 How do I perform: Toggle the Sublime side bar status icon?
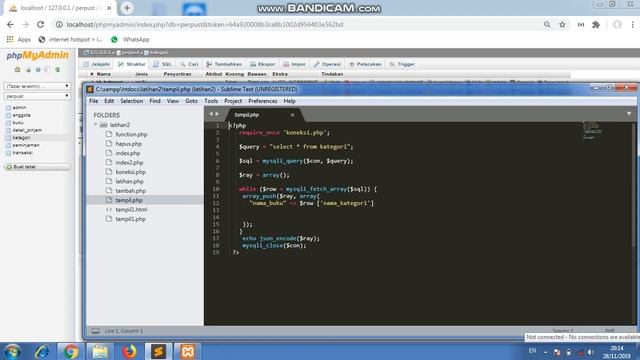coord(95,331)
